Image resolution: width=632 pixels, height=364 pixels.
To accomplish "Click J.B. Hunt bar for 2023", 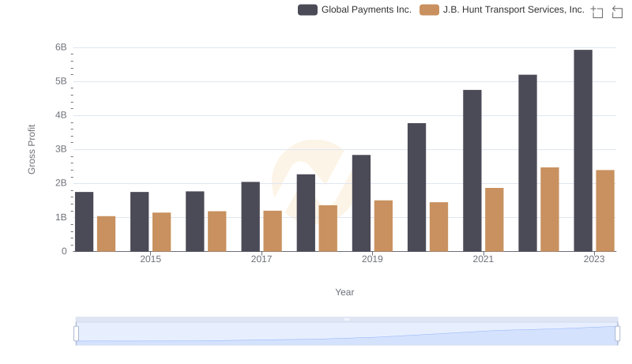I will [605, 211].
